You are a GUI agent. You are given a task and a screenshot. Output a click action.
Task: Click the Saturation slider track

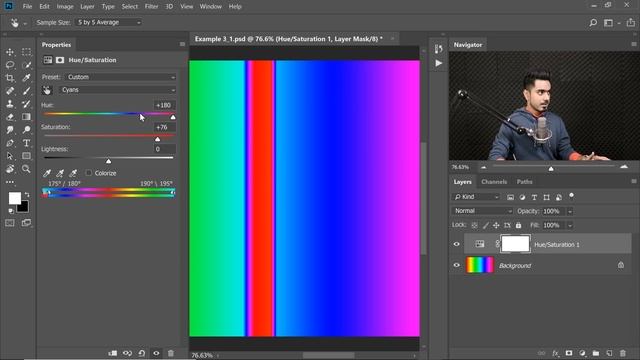point(108,136)
